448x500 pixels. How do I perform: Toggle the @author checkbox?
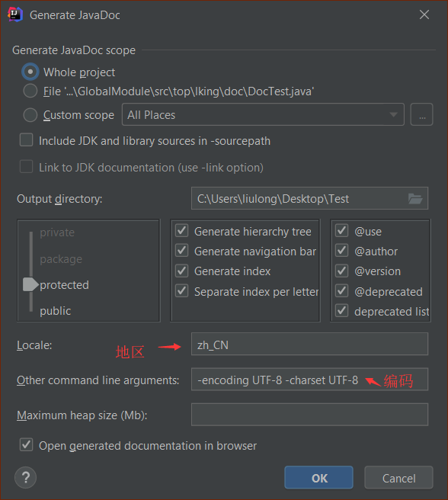342,251
